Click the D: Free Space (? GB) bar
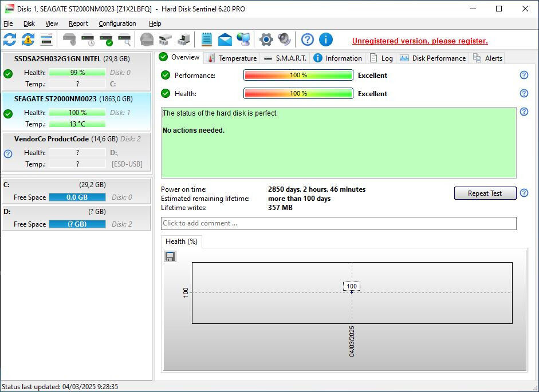Viewport: 539px width, 392px height. click(77, 224)
